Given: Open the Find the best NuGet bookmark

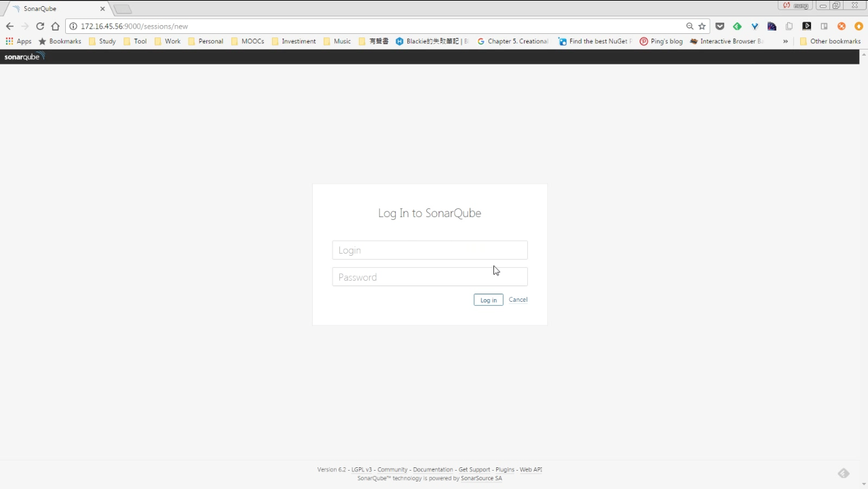Looking at the screenshot, I should tap(595, 41).
